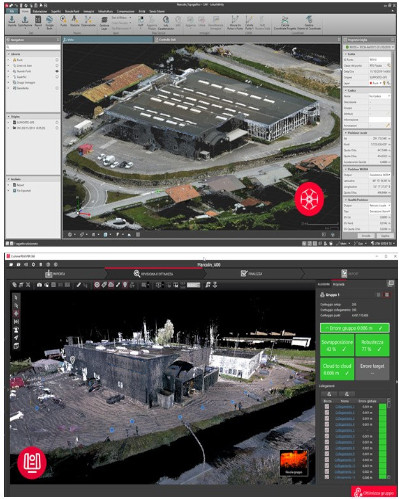This screenshot has width=399, height=499.
Task: Click the Importa icon in the Infinity ribbon
Action: [12, 21]
